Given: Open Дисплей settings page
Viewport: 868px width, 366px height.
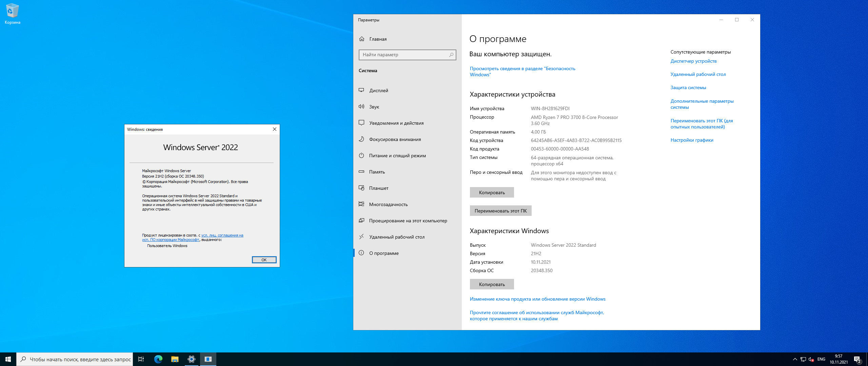Looking at the screenshot, I should tap(407, 90).
